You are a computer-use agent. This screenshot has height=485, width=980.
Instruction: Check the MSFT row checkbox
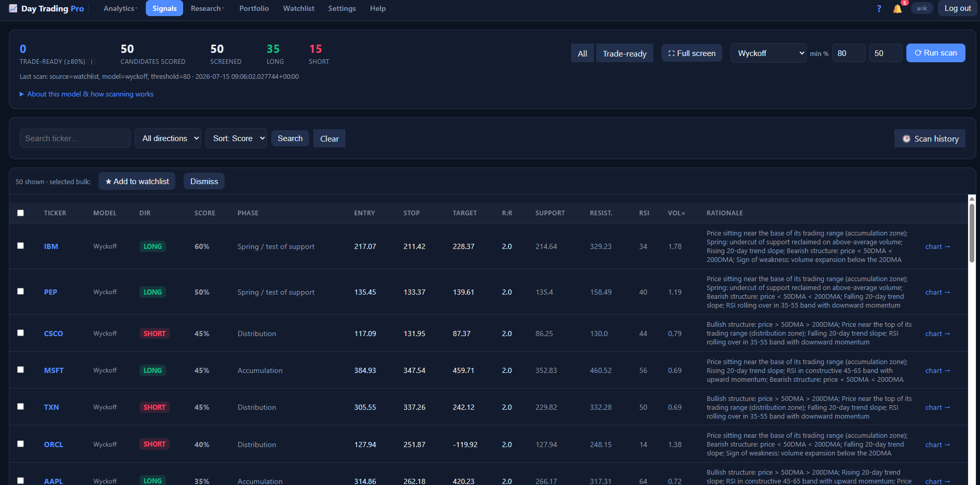coord(21,370)
